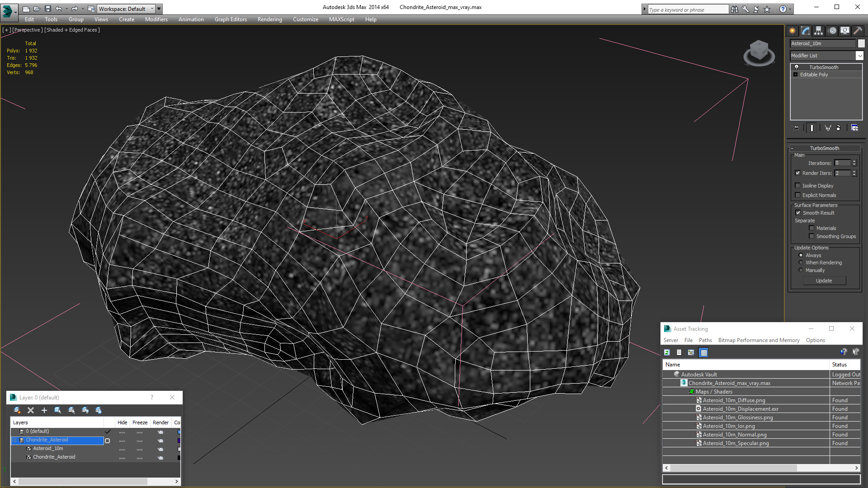
Task: Click the search binoculars icon
Action: 735,9
